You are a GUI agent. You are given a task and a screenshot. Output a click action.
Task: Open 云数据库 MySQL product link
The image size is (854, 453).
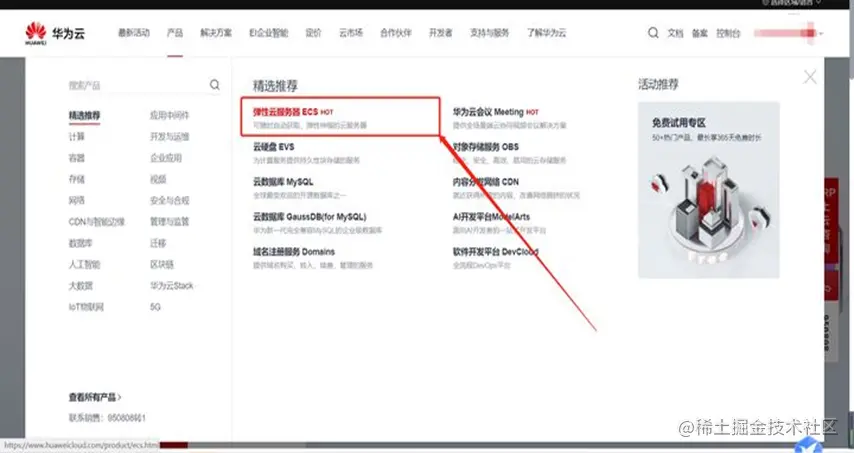[283, 182]
